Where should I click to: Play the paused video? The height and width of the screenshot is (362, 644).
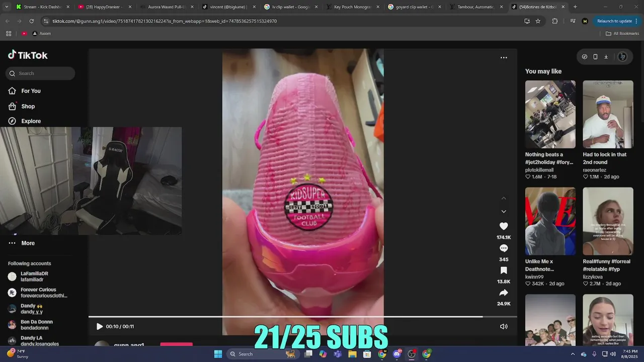click(100, 326)
